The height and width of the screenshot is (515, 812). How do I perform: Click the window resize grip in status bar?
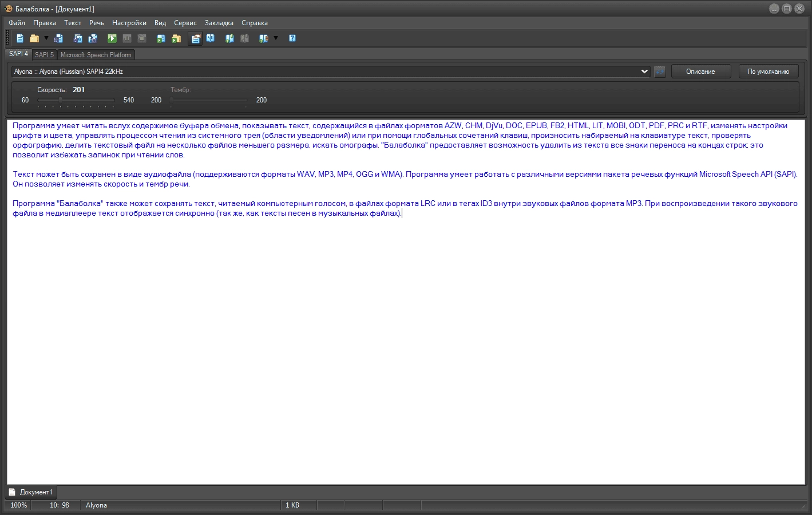coord(803,506)
